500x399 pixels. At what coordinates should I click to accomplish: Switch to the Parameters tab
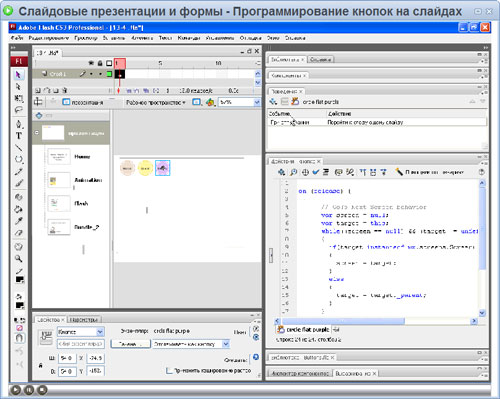pos(84,320)
